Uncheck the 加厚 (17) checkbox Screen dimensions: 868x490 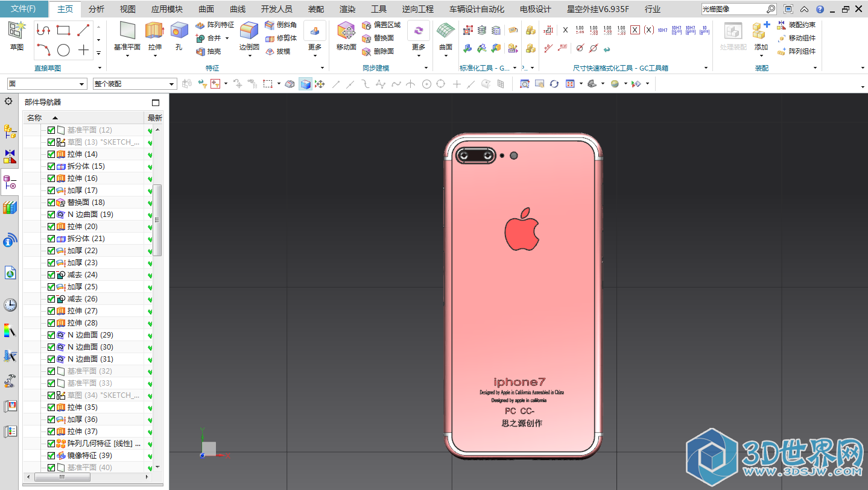(51, 190)
